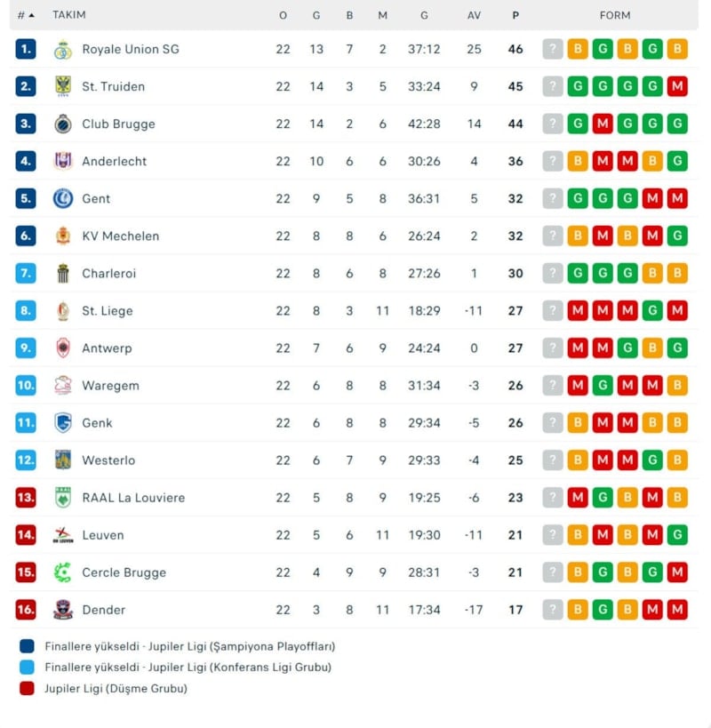Click Charleroi's first green G form badge
The height and width of the screenshot is (728, 711).
pos(578,274)
